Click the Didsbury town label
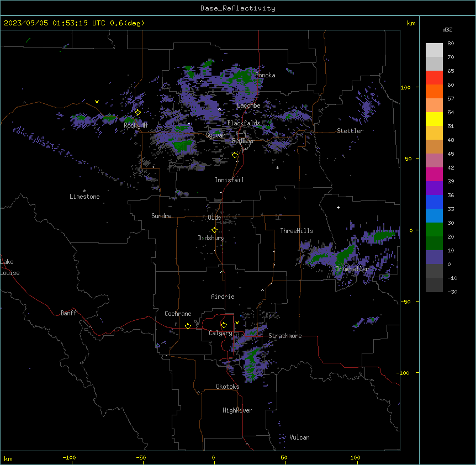Image resolution: width=476 pixels, height=465 pixels. coord(211,238)
